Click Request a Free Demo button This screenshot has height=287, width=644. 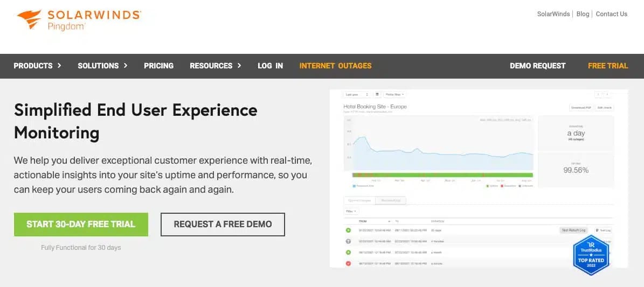coord(223,224)
